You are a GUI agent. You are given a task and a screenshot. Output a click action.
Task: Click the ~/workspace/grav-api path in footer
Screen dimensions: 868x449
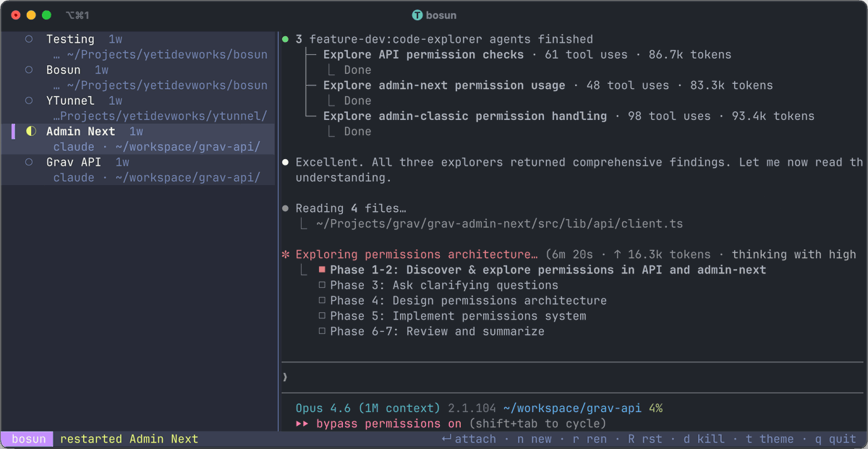[572, 409]
